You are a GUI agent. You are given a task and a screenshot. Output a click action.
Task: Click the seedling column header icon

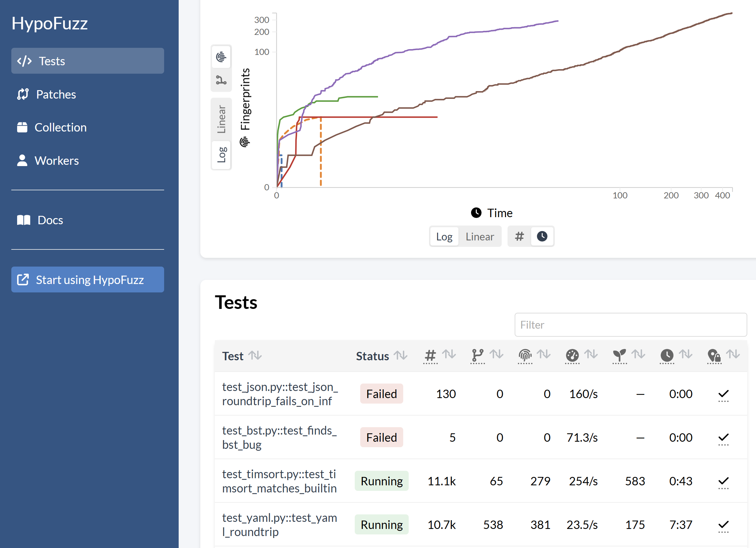619,355
